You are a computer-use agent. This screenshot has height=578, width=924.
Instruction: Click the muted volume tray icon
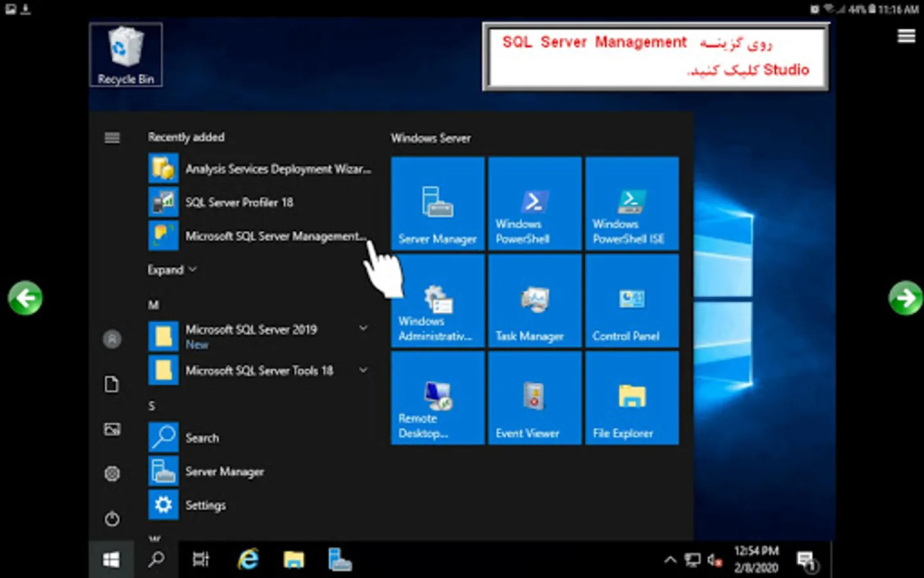coord(715,561)
